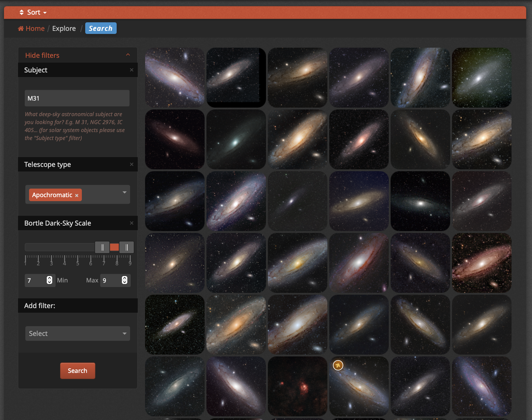Viewport: 532px width, 420px height.
Task: Grab the Bortle slider maximum handle
Action: [127, 247]
